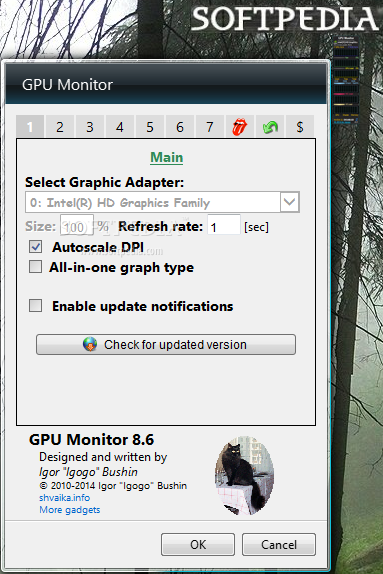Open the More gadgets link
Screen dimensions: 383x574
pos(70,510)
